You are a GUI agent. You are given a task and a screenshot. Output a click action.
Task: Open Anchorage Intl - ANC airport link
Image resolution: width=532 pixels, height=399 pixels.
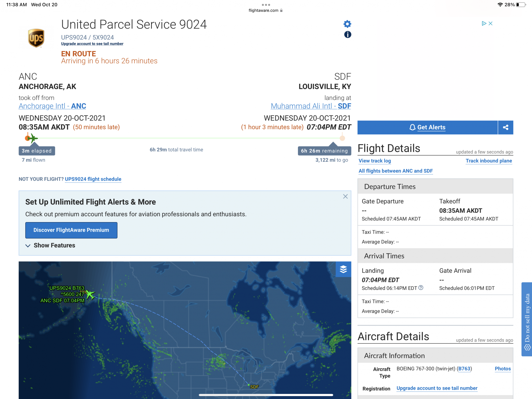(x=52, y=106)
